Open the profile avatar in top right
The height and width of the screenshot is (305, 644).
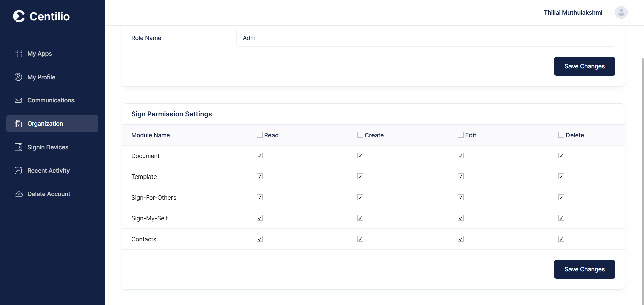tap(621, 12)
